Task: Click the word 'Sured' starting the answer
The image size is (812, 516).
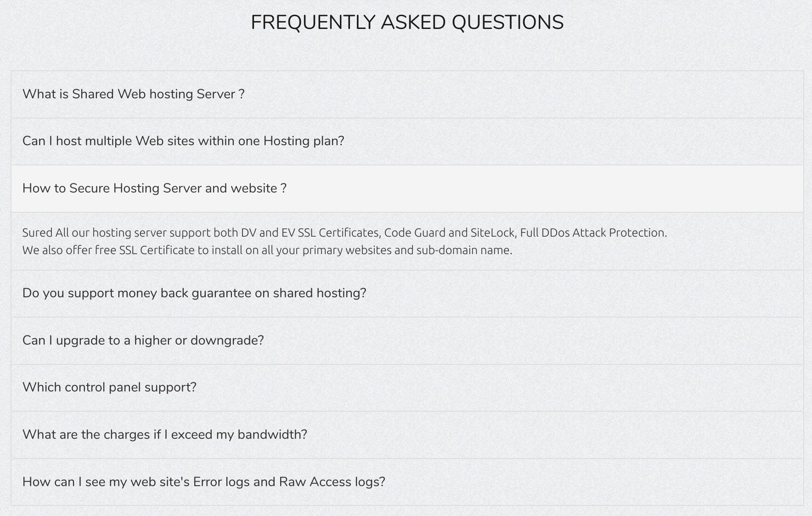Action: pyautogui.click(x=37, y=232)
